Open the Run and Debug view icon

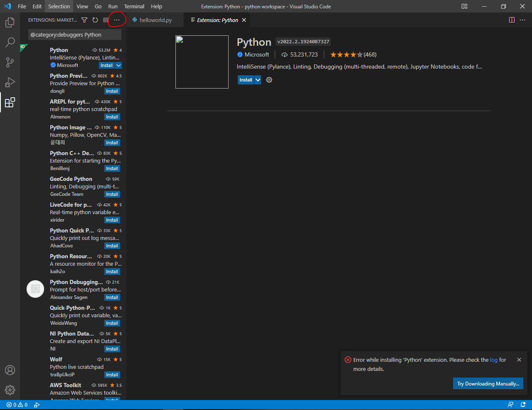coord(10,82)
